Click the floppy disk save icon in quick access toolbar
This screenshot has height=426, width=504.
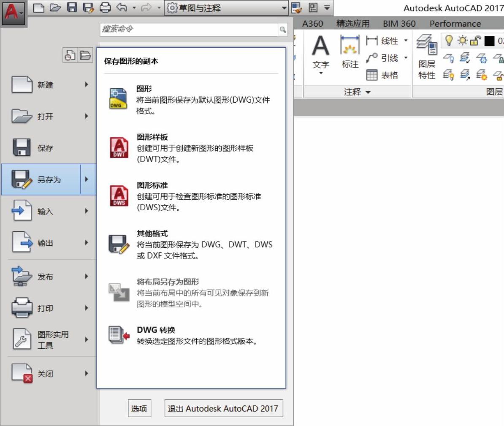(x=72, y=8)
